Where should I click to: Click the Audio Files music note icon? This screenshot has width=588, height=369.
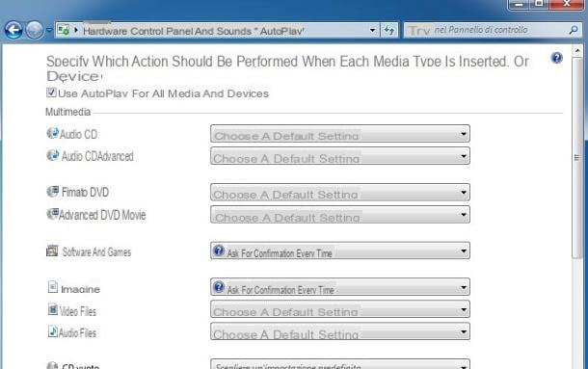(x=52, y=331)
